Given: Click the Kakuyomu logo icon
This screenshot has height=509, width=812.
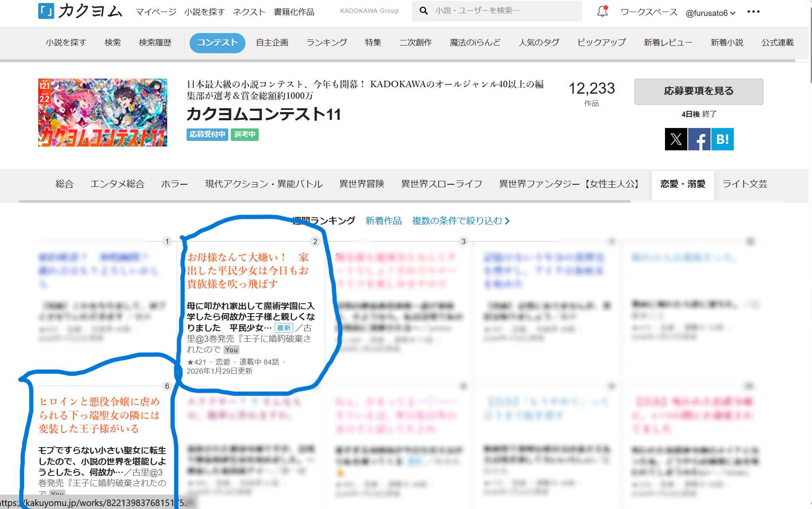Looking at the screenshot, I should 46,11.
